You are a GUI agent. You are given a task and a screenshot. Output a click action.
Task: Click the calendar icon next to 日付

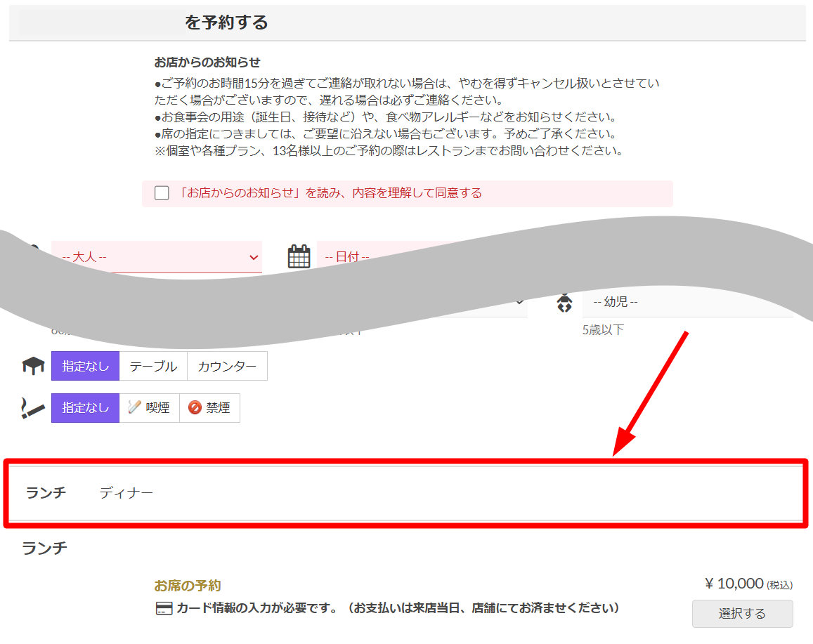coord(299,256)
